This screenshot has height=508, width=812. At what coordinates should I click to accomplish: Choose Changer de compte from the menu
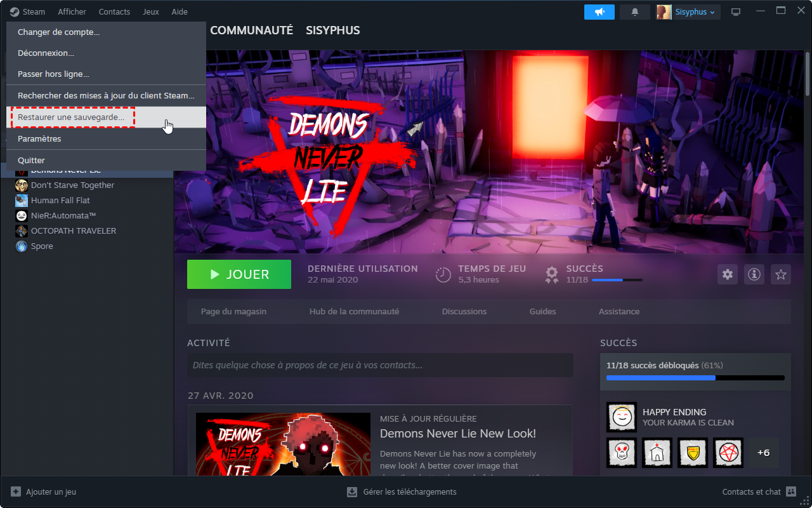pyautogui.click(x=106, y=32)
